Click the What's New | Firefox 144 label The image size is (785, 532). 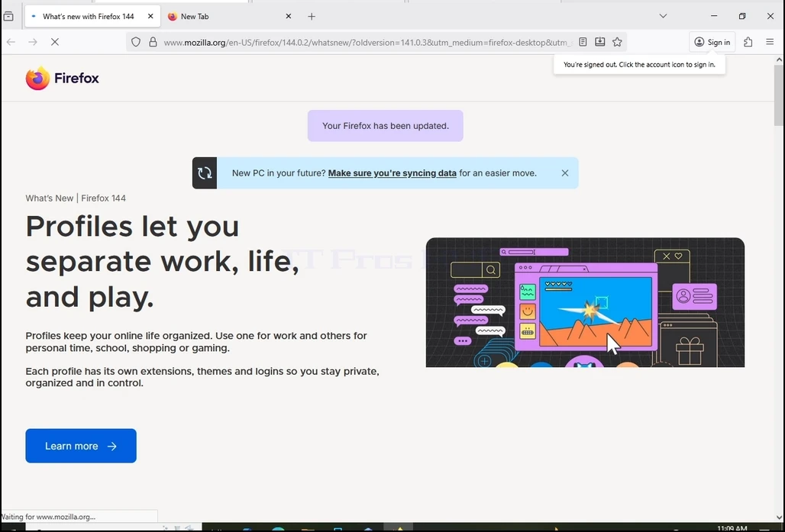[76, 198]
